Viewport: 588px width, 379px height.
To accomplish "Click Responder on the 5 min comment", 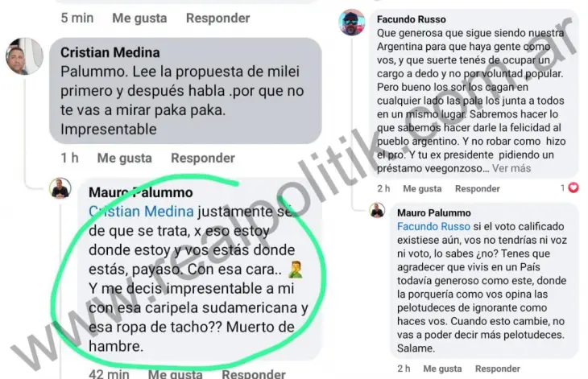I will pos(217,18).
